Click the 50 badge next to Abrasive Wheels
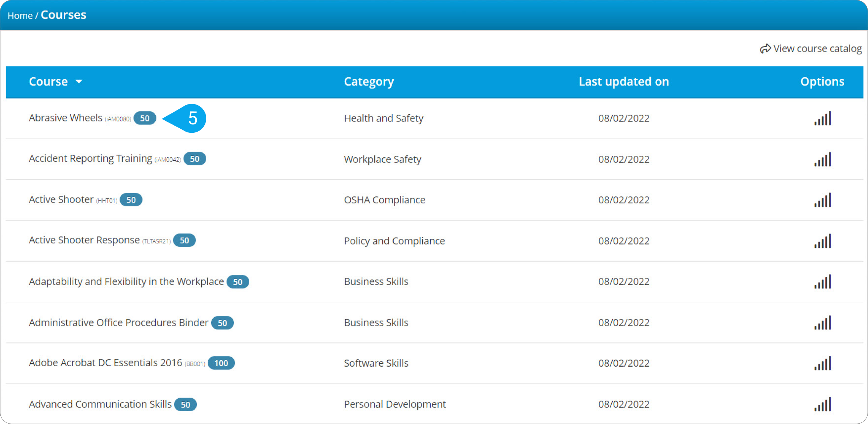 click(145, 118)
